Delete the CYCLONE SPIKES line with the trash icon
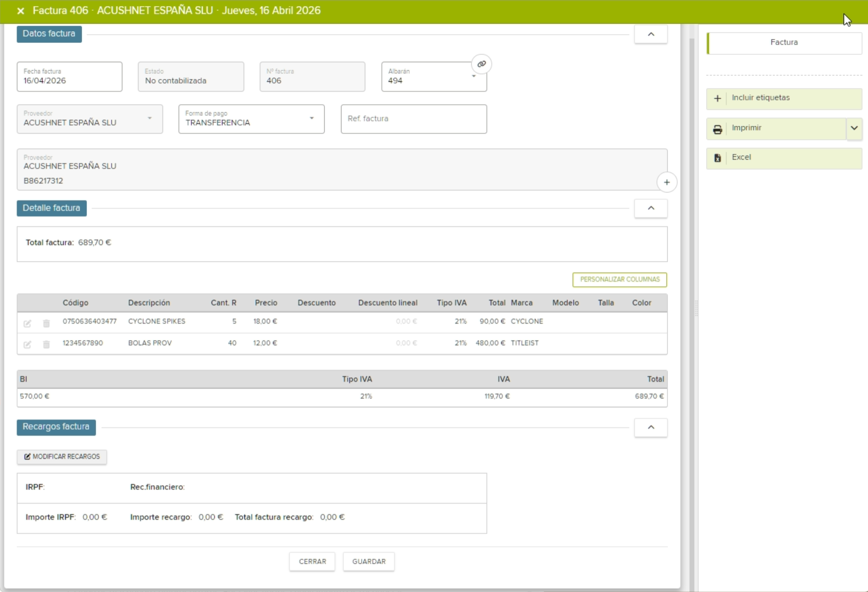The image size is (868, 592). 46,323
